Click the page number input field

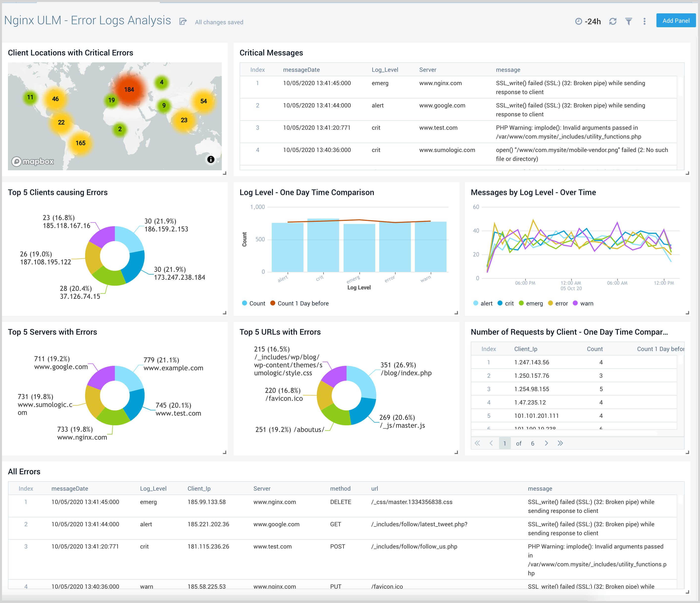pyautogui.click(x=504, y=443)
